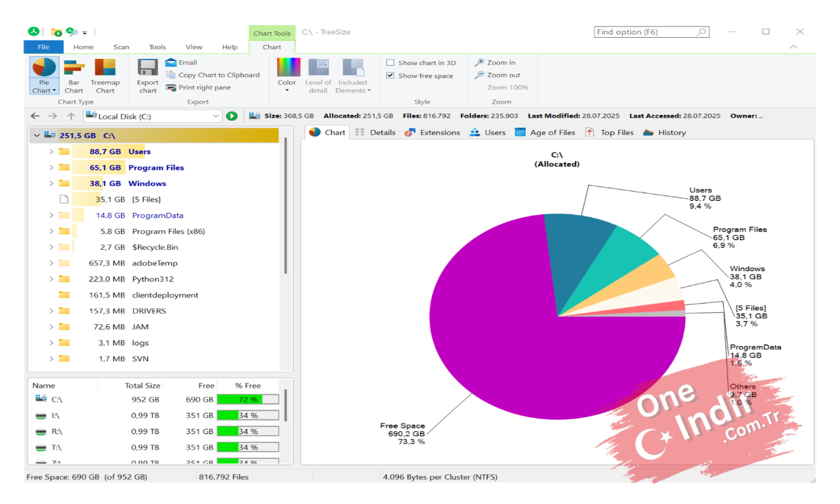Collapse the ribbon with the chevron

(x=794, y=47)
